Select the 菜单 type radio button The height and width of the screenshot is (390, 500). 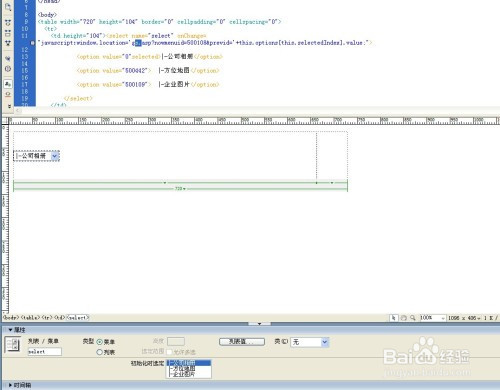99,342
